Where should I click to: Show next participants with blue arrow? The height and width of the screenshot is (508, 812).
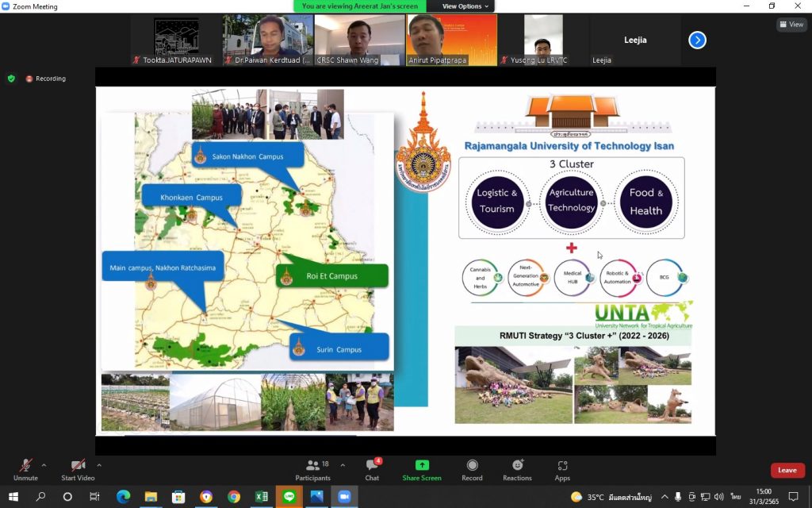697,40
